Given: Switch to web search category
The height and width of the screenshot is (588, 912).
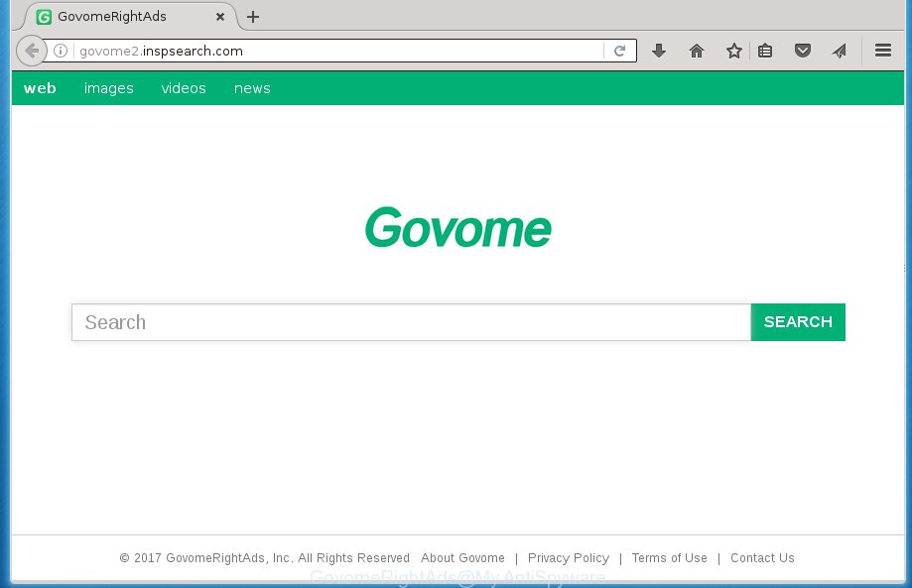Looking at the screenshot, I should click(x=40, y=88).
